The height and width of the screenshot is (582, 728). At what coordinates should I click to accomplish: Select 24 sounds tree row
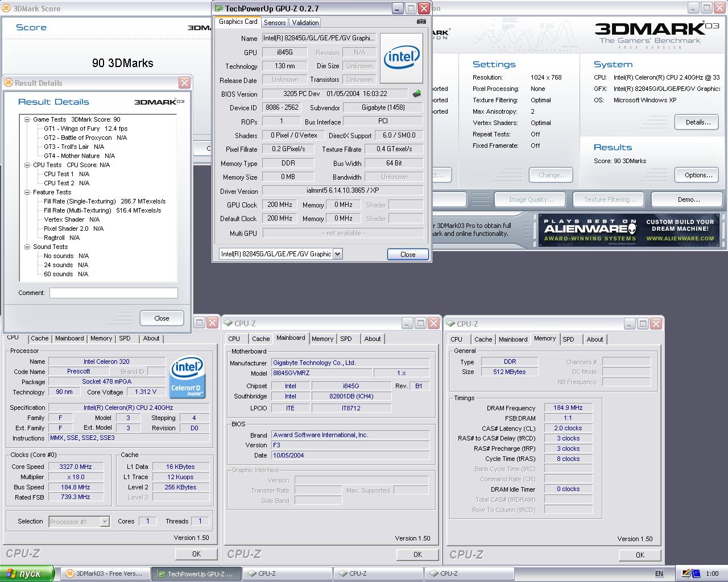click(66, 265)
